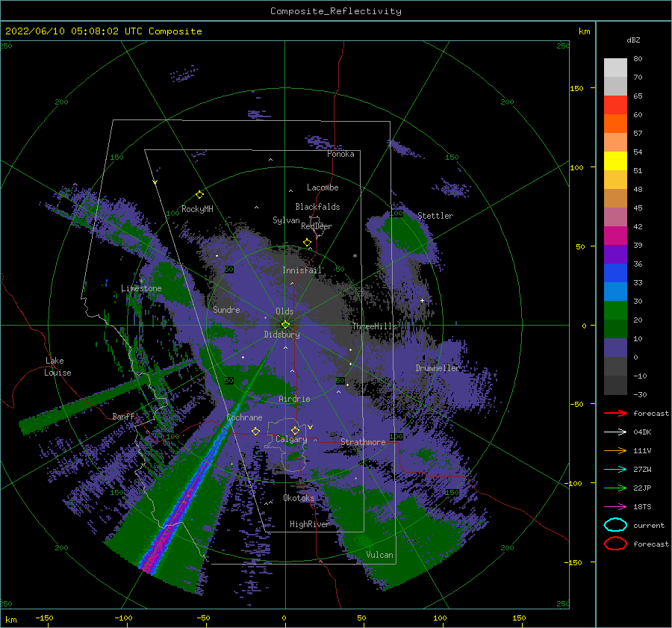The image size is (672, 628).
Task: Click the Blackfalds city label
Action: pyautogui.click(x=317, y=207)
